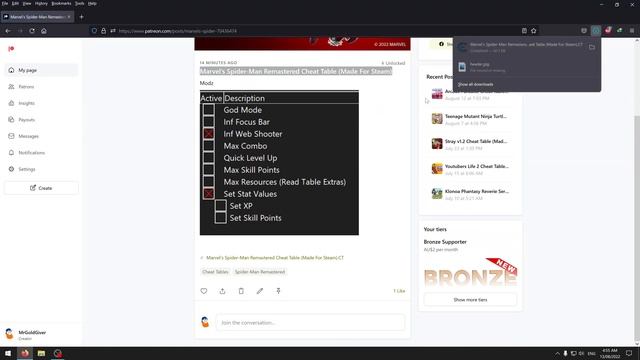The height and width of the screenshot is (360, 640).
Task: Open the Bookmarks menu
Action: click(61, 3)
